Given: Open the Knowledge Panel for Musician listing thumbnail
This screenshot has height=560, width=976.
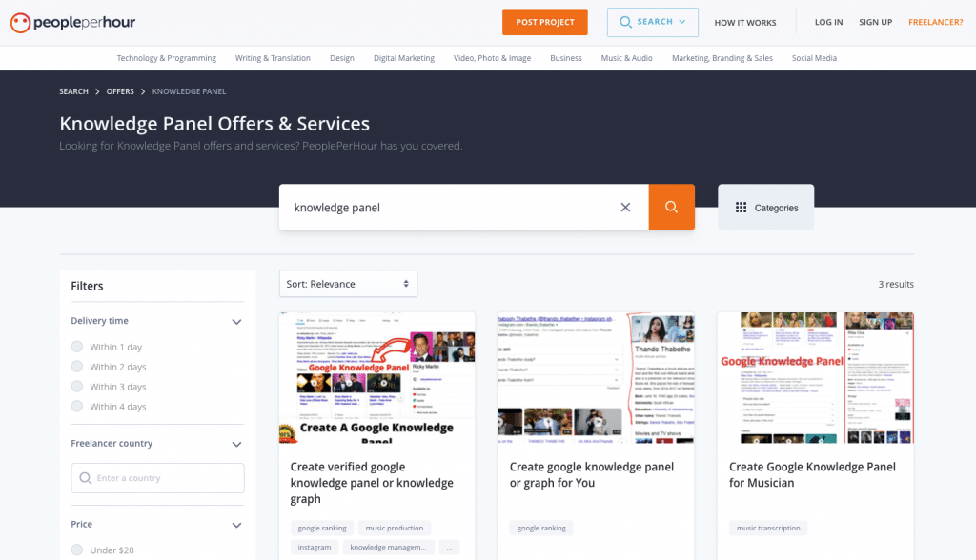Looking at the screenshot, I should [x=815, y=377].
